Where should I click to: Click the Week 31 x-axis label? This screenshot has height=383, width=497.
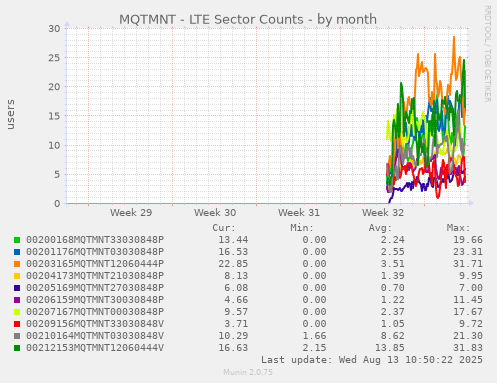coord(299,213)
